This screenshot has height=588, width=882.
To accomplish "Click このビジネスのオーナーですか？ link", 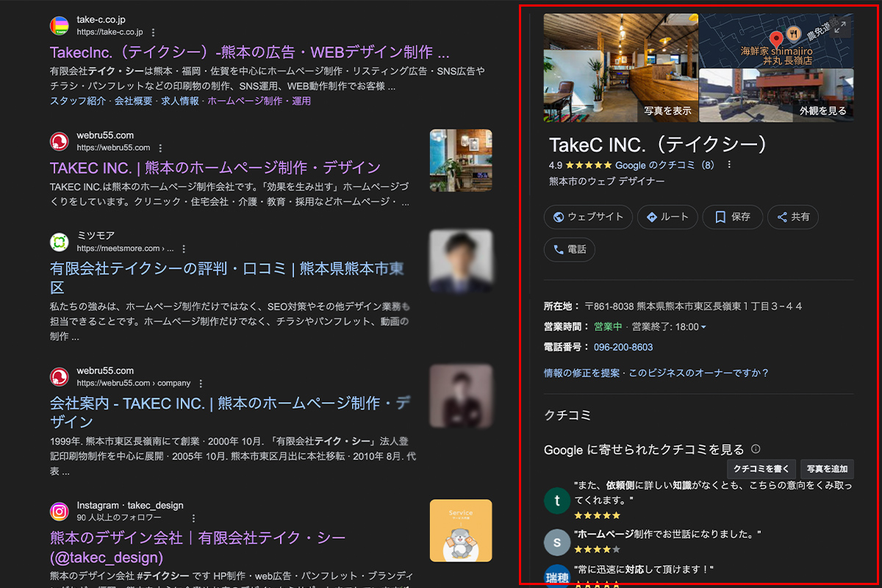I will pos(698,373).
